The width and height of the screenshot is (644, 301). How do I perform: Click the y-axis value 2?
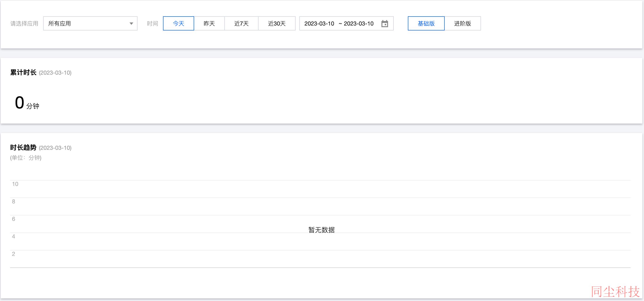coord(13,254)
